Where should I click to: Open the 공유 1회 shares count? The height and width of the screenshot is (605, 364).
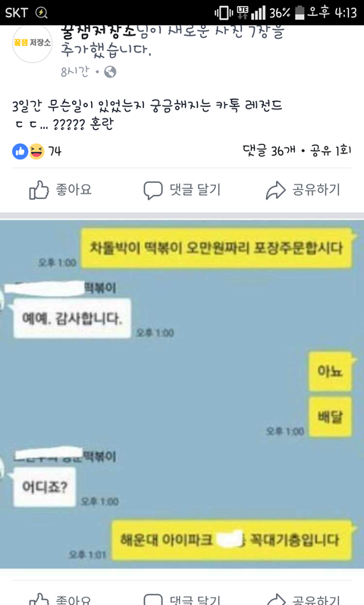click(x=331, y=150)
